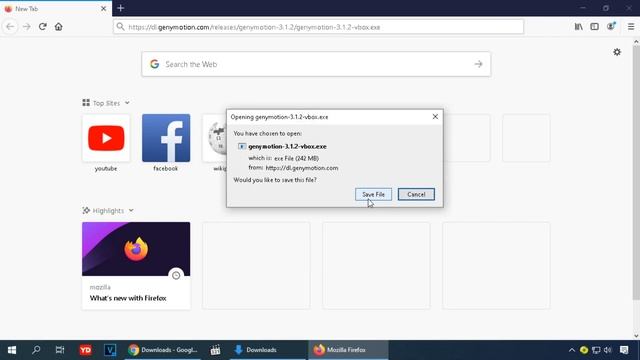Click the Highlights heading
640x360 pixels.
point(108,211)
